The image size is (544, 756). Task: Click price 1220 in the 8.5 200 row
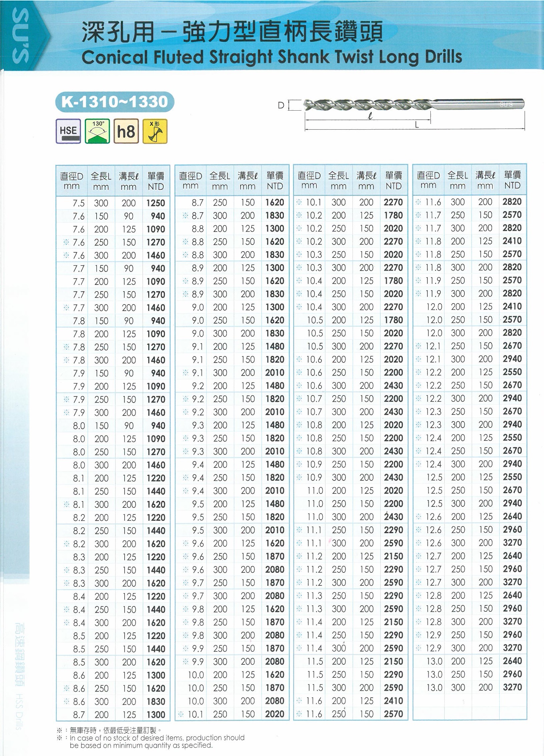[x=156, y=636]
